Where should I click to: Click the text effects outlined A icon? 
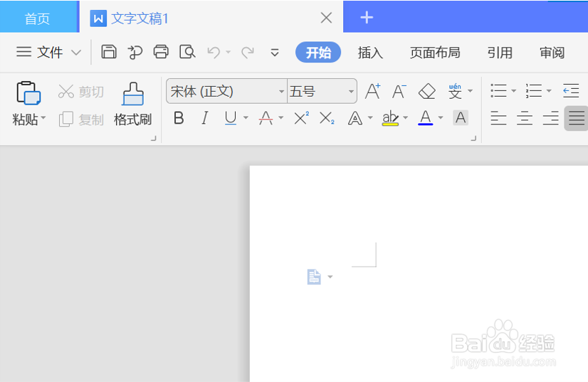[x=355, y=119]
